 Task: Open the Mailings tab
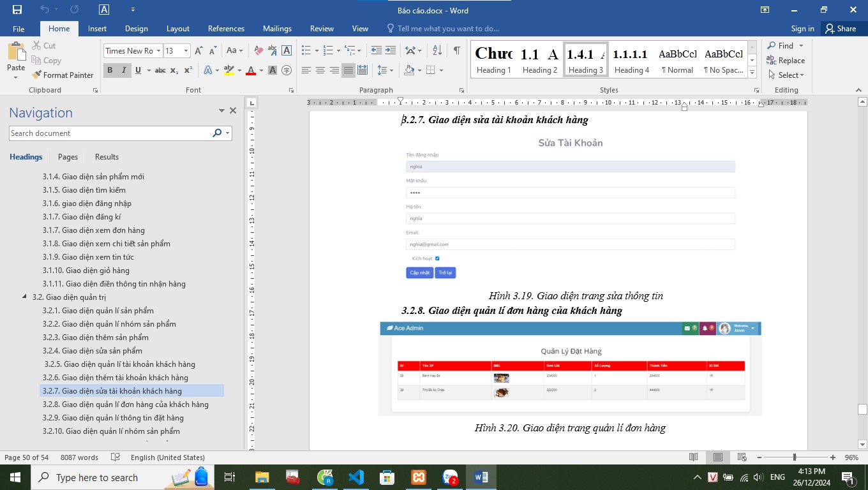pyautogui.click(x=277, y=29)
